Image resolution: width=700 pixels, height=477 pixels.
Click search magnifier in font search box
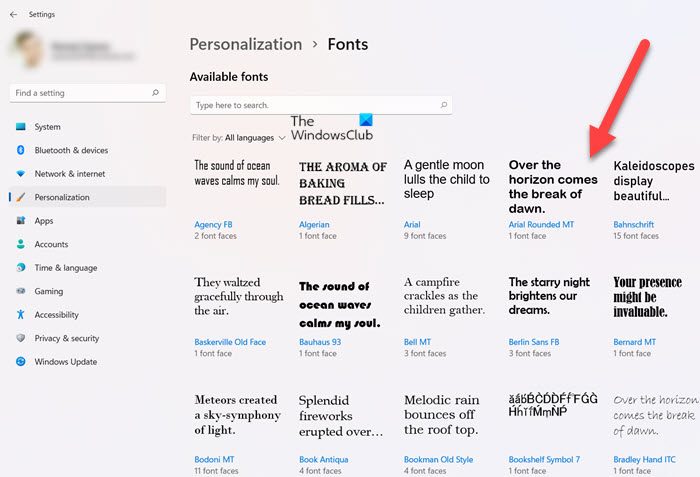tap(444, 105)
